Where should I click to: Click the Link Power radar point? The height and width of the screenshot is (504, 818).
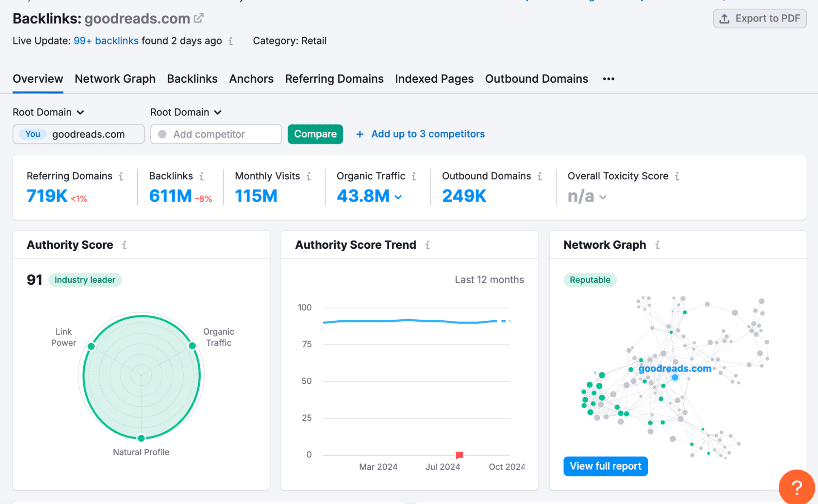point(91,346)
